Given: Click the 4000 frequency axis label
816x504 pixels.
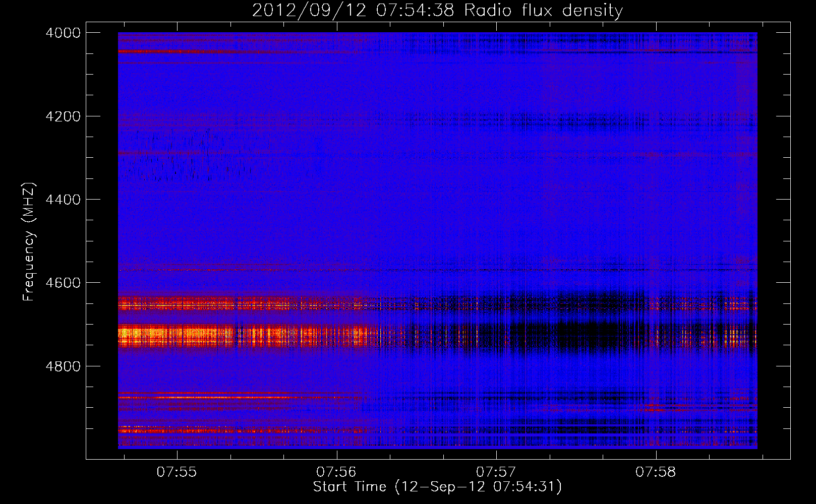Looking at the screenshot, I should pos(63,33).
